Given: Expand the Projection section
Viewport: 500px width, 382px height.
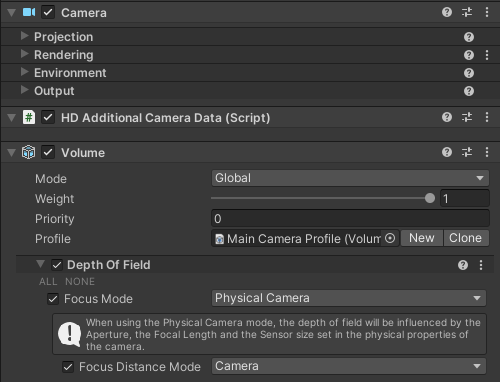Looking at the screenshot, I should coord(24,36).
